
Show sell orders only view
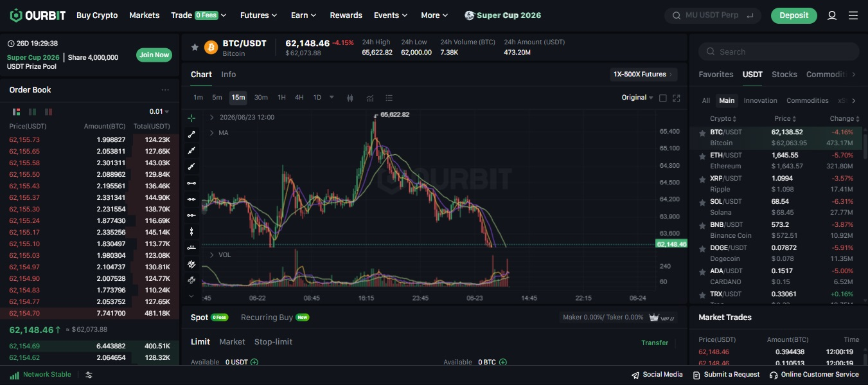(x=49, y=111)
